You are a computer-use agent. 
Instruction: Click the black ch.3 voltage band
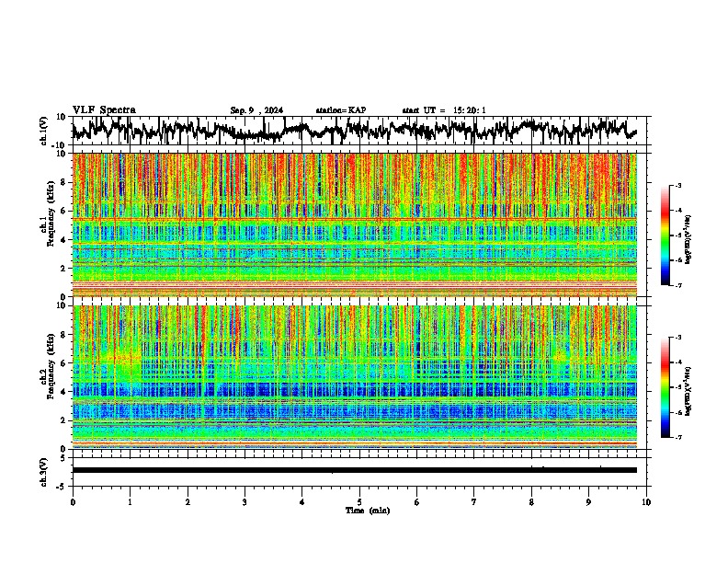354,470
